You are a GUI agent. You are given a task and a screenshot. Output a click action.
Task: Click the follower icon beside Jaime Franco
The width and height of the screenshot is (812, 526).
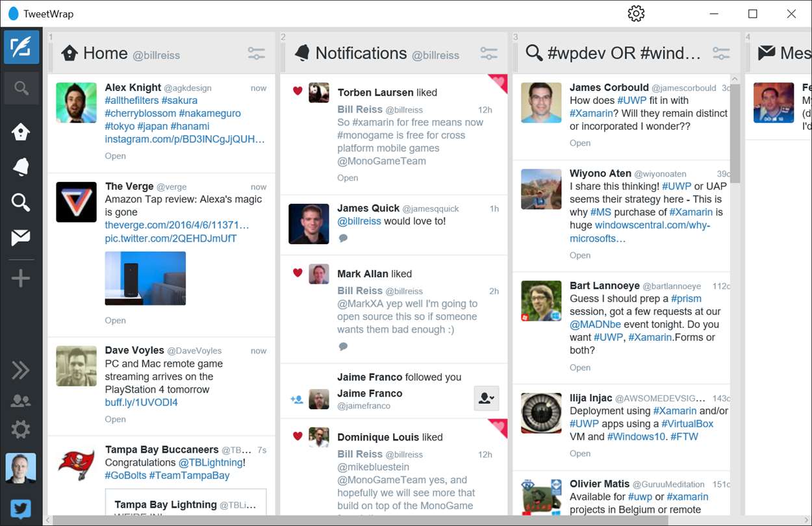pos(297,399)
